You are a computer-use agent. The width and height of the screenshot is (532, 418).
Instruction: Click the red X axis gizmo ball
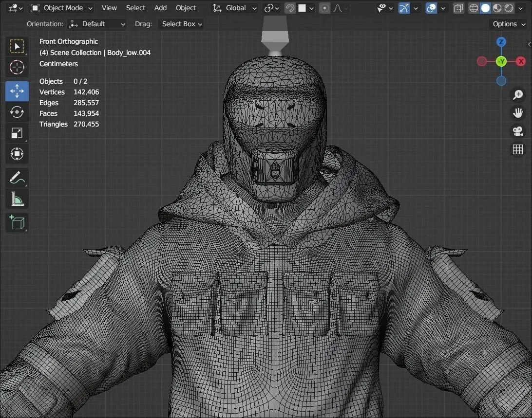tap(521, 61)
